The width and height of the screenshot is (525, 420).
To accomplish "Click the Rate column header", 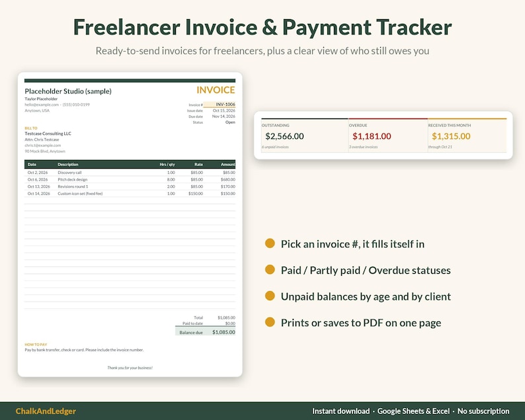I will coord(198,165).
